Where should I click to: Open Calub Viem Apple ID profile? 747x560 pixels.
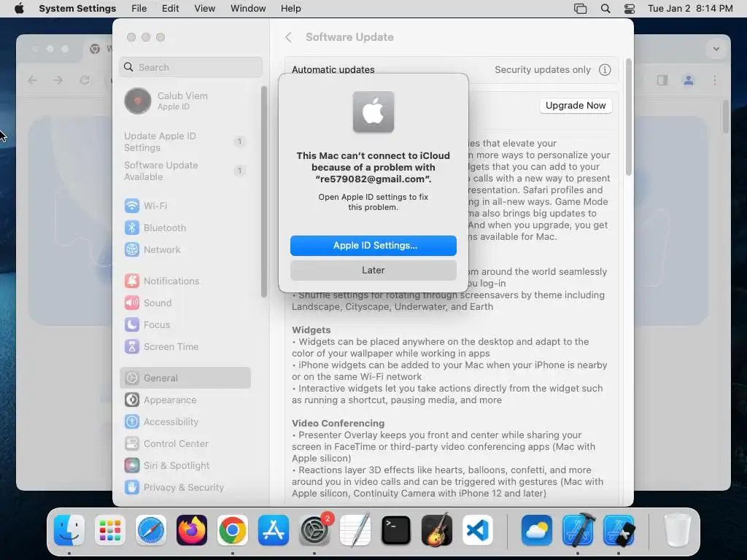pos(186,101)
